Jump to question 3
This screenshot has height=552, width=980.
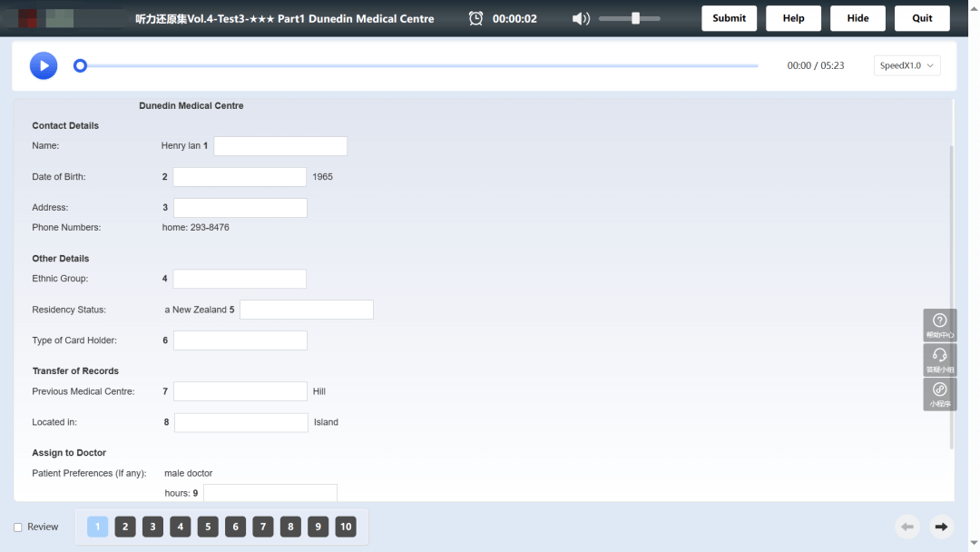click(152, 527)
